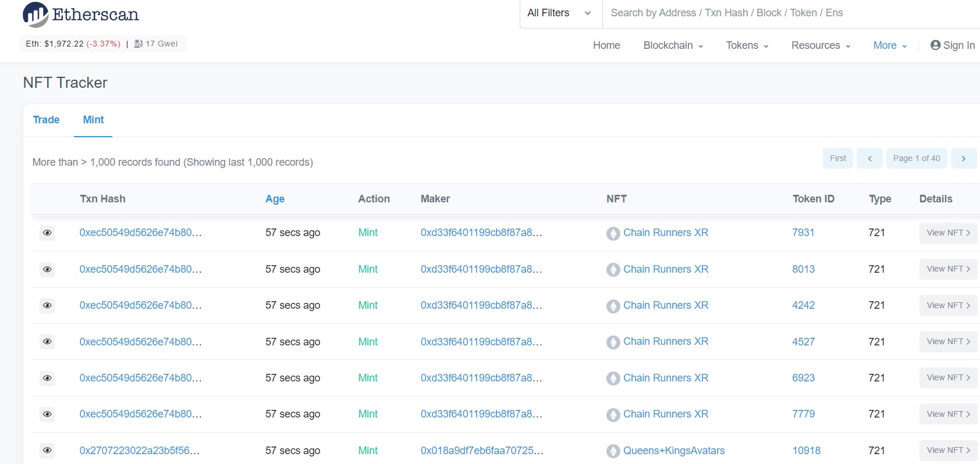Toggle eye preview for token 4242 row
Viewport: 980px width, 464px height.
pyautogui.click(x=48, y=305)
